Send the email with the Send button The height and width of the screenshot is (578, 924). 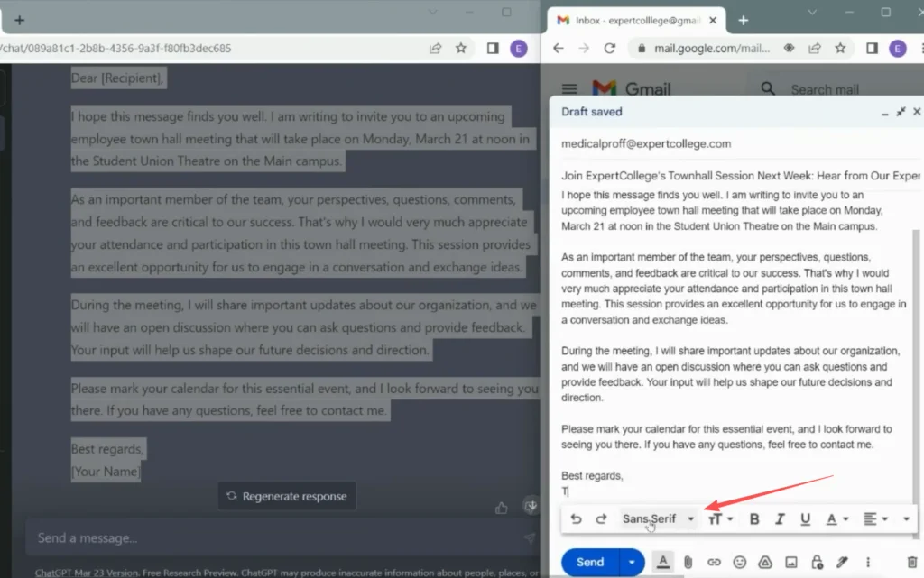590,562
